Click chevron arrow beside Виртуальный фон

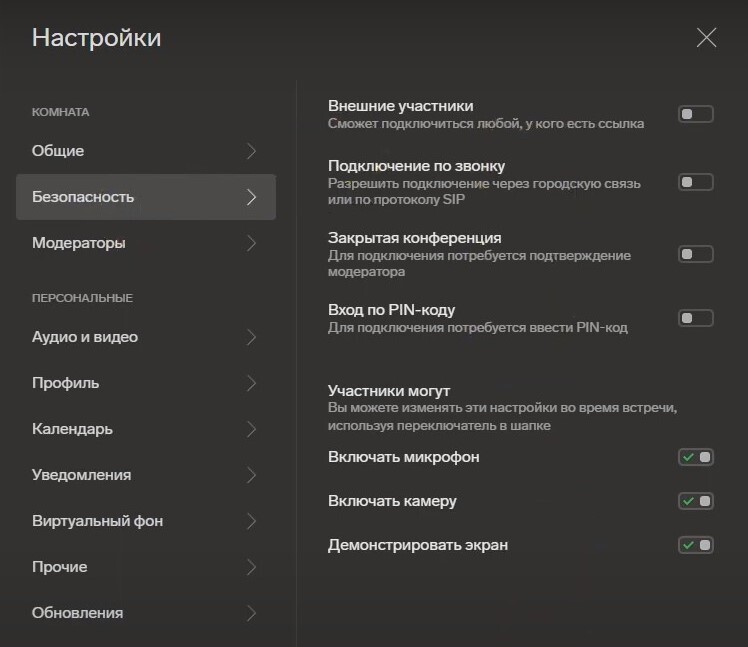click(251, 521)
